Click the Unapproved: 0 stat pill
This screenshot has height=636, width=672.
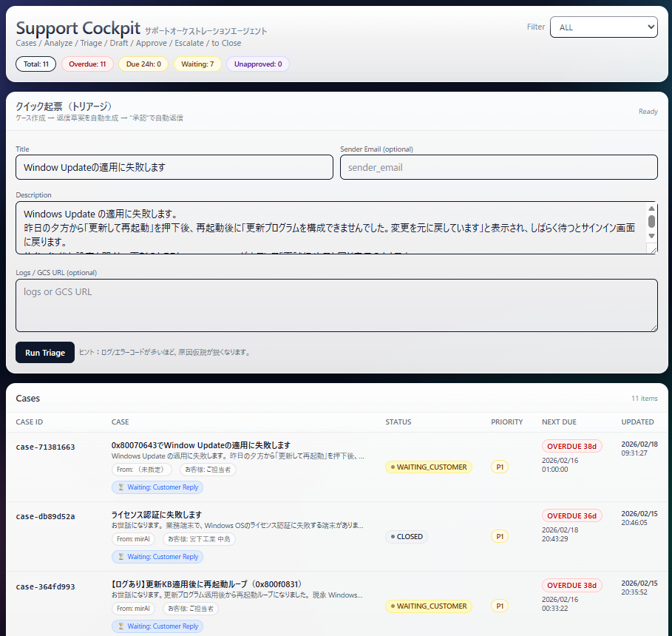point(257,64)
